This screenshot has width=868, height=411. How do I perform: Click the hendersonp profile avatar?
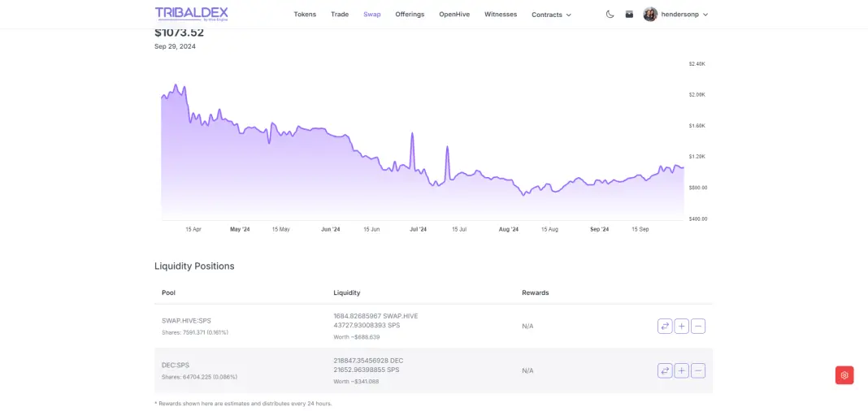click(650, 15)
